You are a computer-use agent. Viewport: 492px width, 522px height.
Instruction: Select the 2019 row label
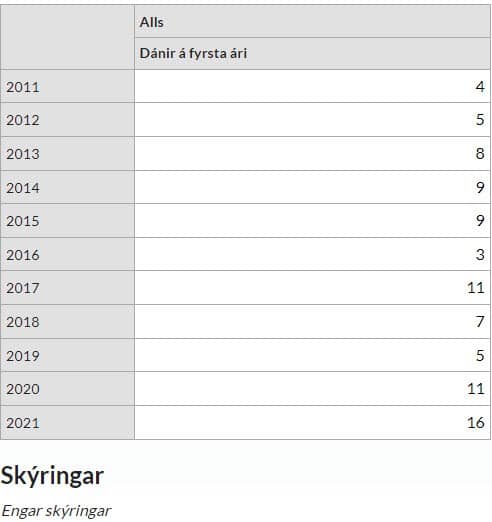coord(67,355)
